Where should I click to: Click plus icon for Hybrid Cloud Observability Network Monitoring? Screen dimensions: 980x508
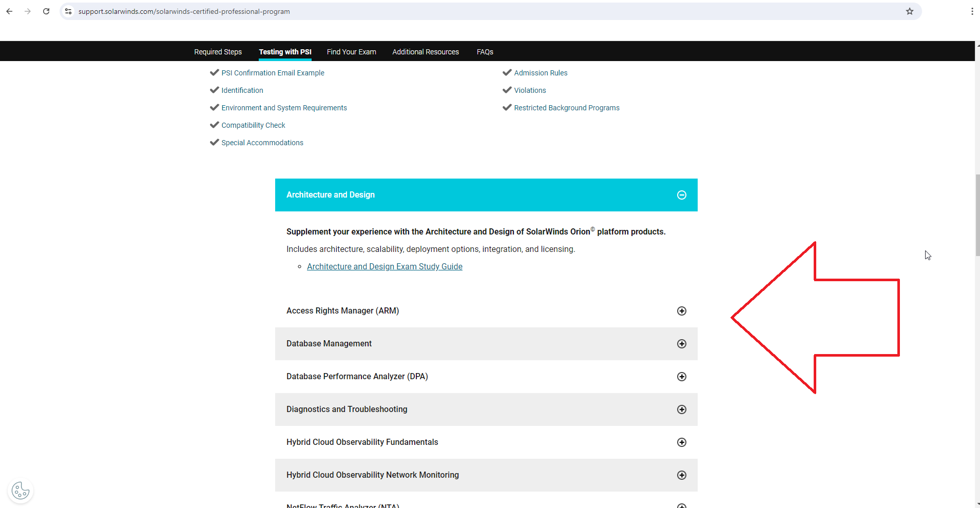682,475
